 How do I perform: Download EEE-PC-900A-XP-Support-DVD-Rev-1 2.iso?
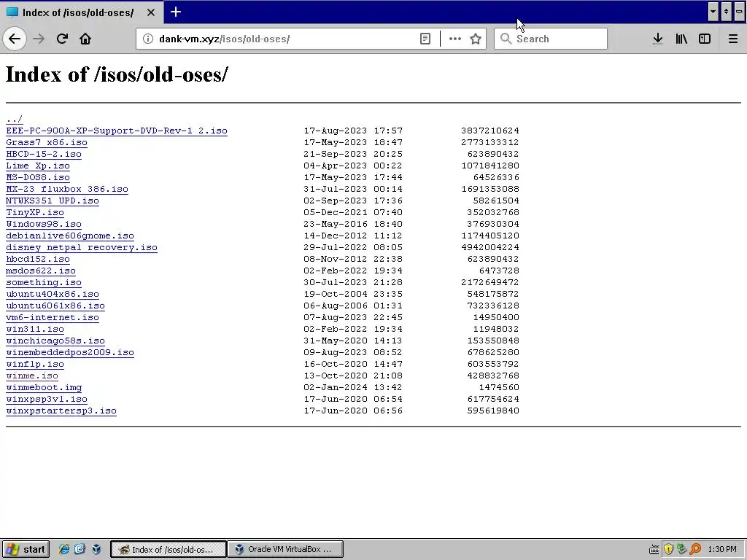pyautogui.click(x=117, y=131)
